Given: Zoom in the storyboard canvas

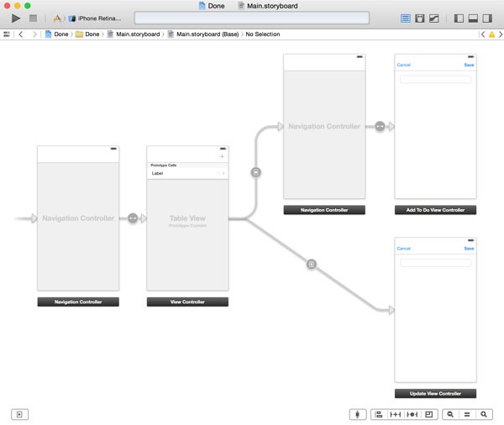Looking at the screenshot, I should click(484, 414).
